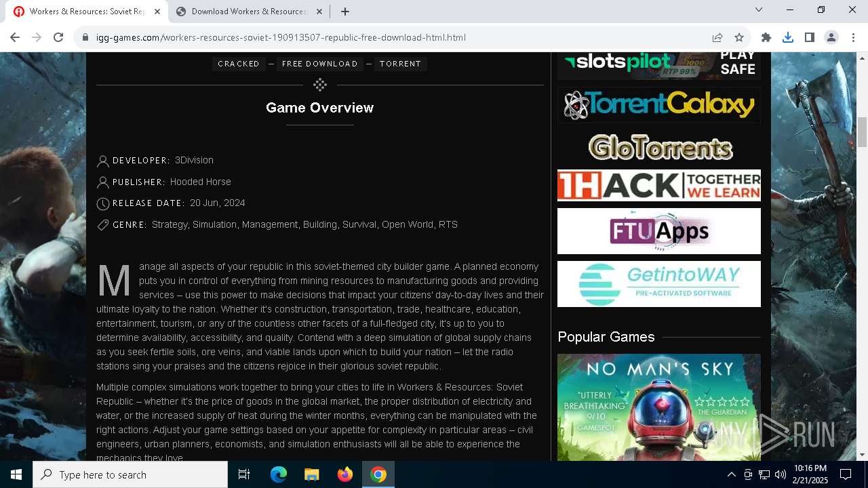Bookmark this tab star icon
Viewport: 868px width, 488px height.
click(739, 37)
